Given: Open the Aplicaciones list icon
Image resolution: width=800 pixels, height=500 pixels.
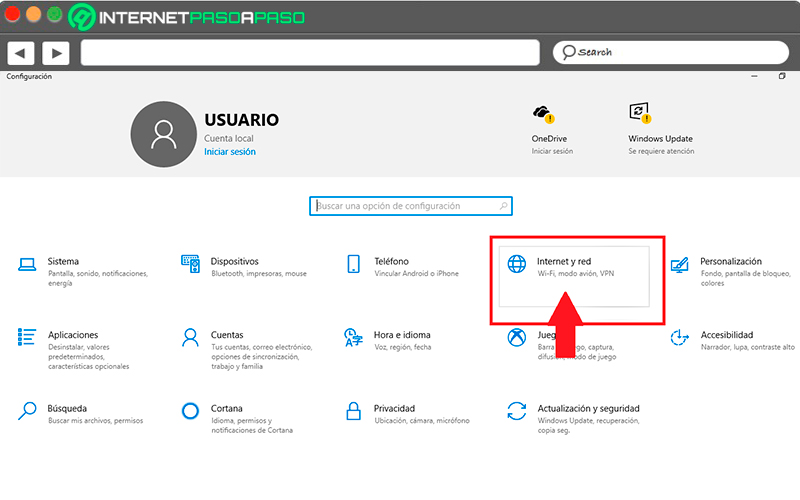Looking at the screenshot, I should pos(27,337).
